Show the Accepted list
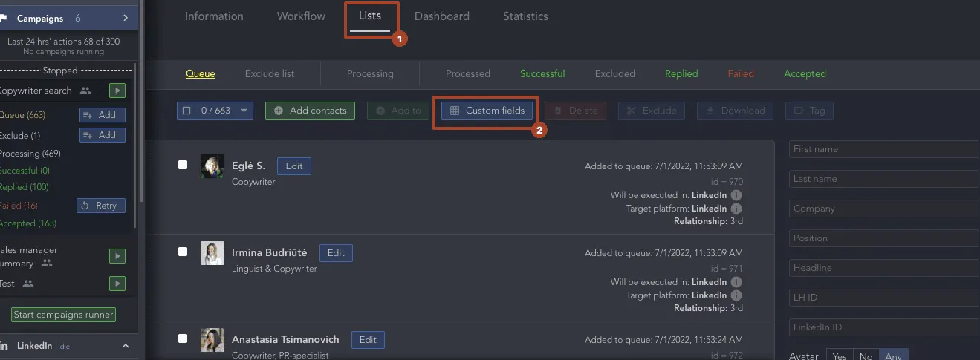The width and height of the screenshot is (980, 360). [805, 73]
